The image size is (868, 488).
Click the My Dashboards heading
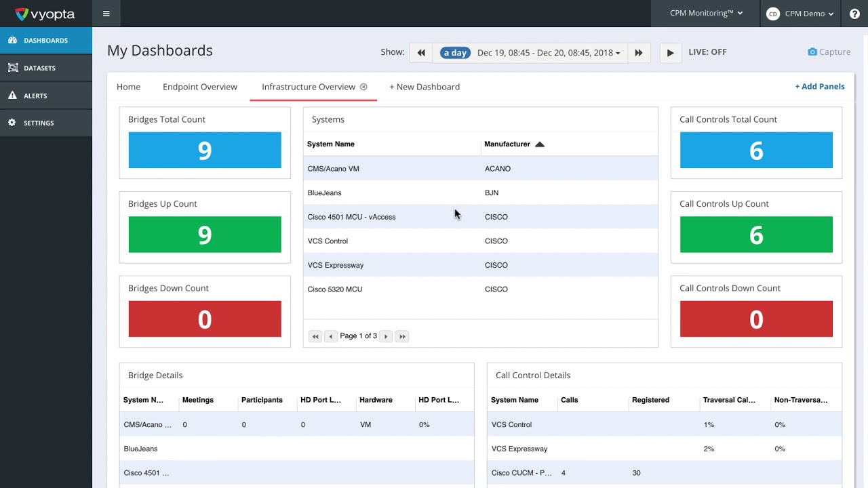tap(160, 51)
